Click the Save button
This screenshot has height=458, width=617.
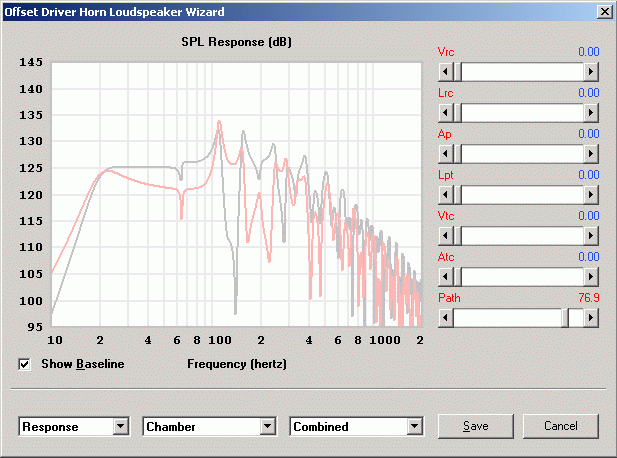(476, 426)
